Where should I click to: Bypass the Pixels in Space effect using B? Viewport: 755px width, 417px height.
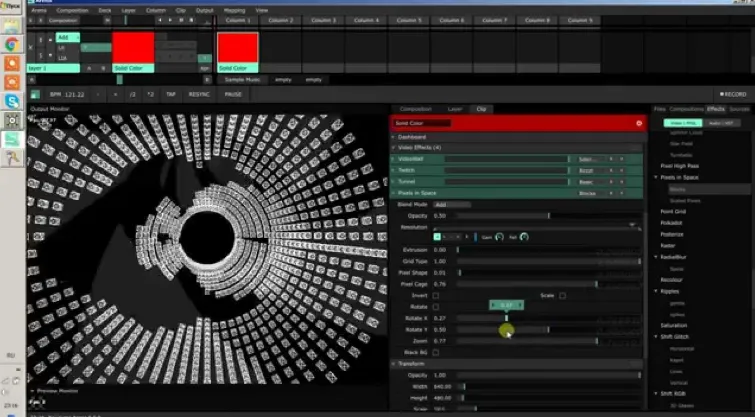tap(612, 193)
